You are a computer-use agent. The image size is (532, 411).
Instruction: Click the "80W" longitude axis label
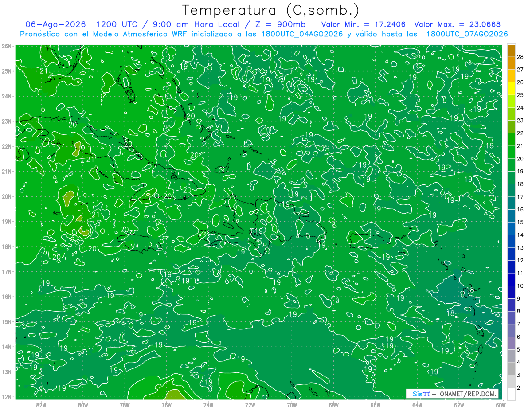click(x=83, y=405)
